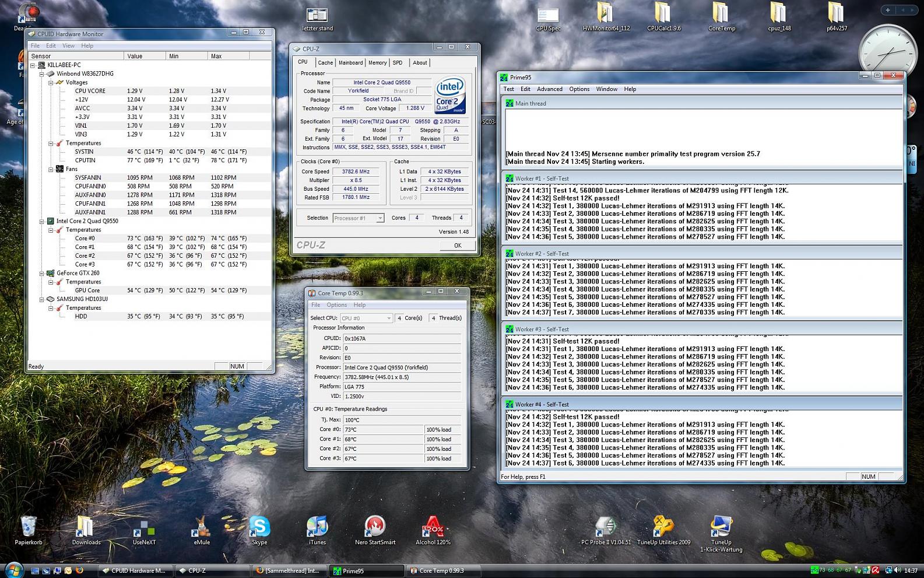Screen dimensions: 924x578
Task: Click the GPU Core temperature row
Action: click(150, 290)
